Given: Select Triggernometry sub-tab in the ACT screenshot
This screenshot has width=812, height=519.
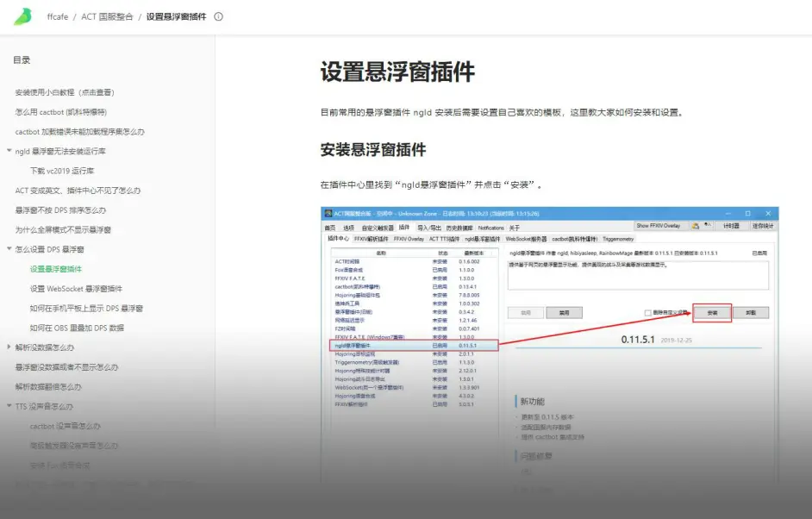Looking at the screenshot, I should [618, 239].
